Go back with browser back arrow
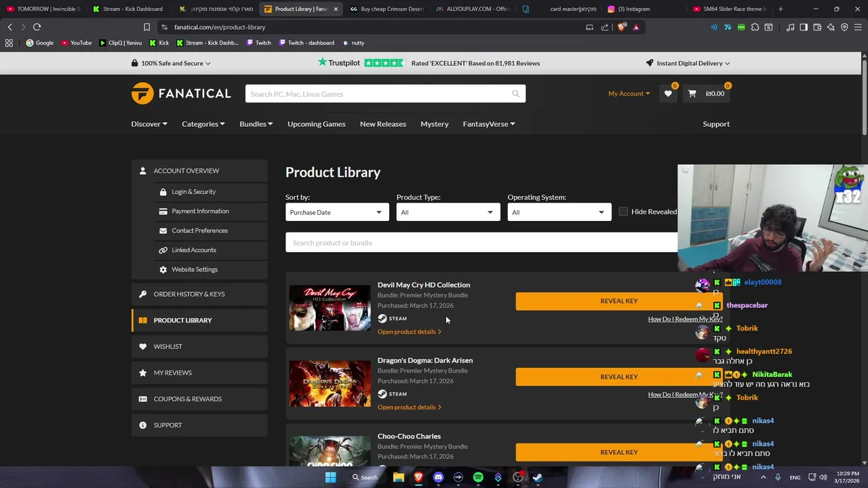The height and width of the screenshot is (488, 868). click(9, 27)
